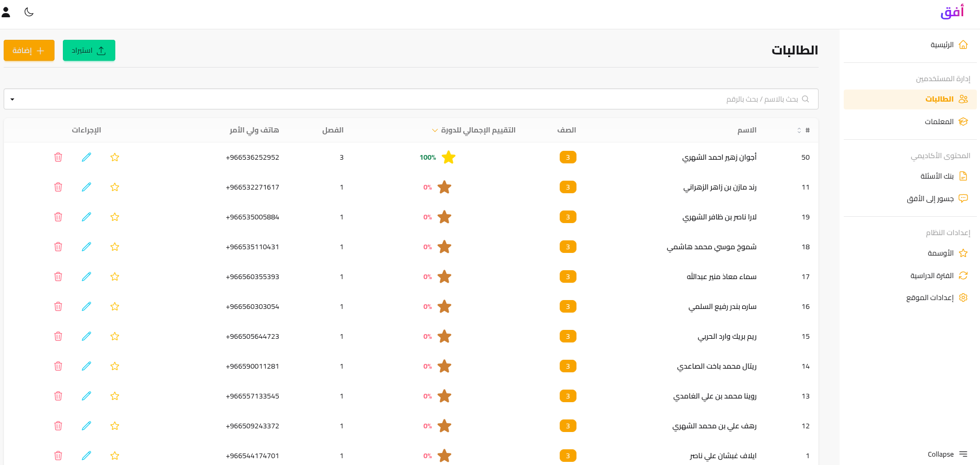
Task: Sort by التقييم الإجمالي للدورة column
Action: click(474, 130)
